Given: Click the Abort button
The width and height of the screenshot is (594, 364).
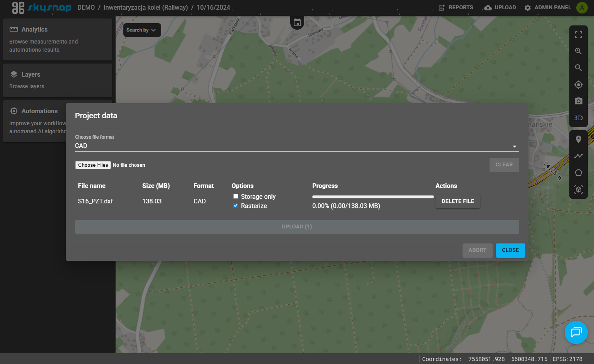Looking at the screenshot, I should [x=477, y=250].
